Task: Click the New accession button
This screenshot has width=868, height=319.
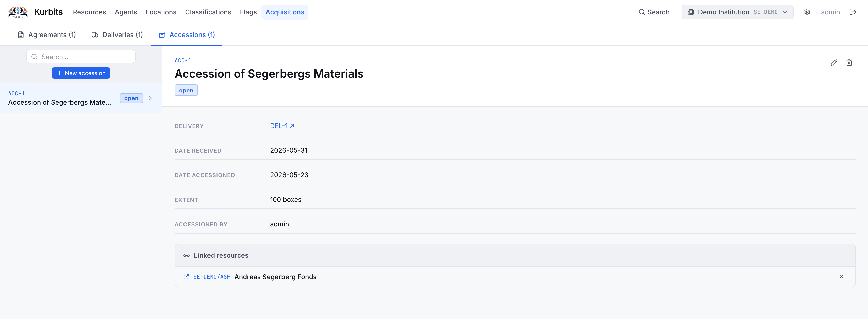Action: coord(81,73)
